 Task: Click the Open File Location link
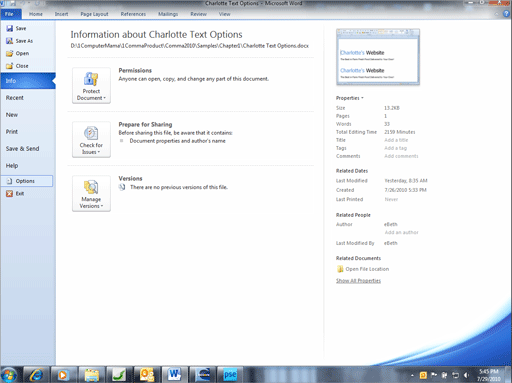(x=367, y=269)
